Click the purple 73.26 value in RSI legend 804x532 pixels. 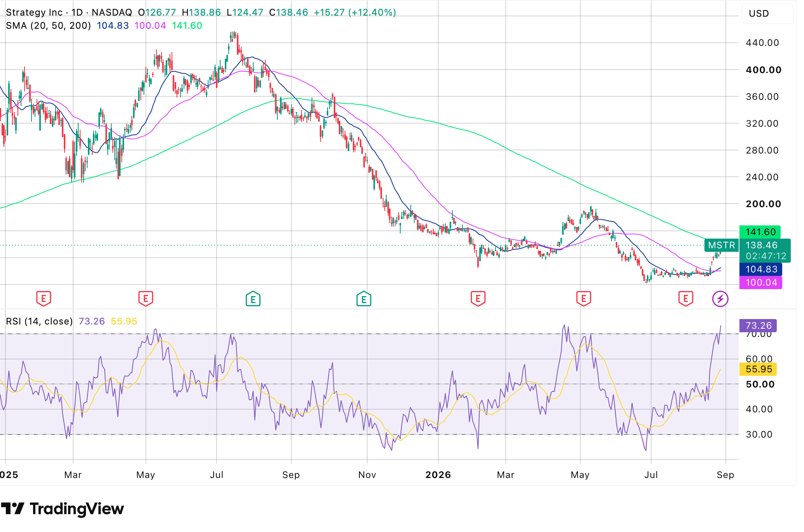click(92, 321)
